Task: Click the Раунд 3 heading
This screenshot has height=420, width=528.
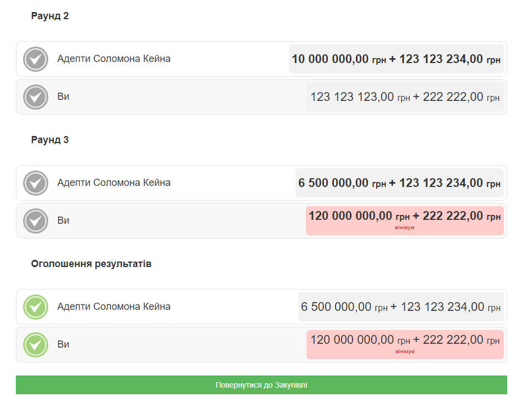Action: pyautogui.click(x=50, y=140)
